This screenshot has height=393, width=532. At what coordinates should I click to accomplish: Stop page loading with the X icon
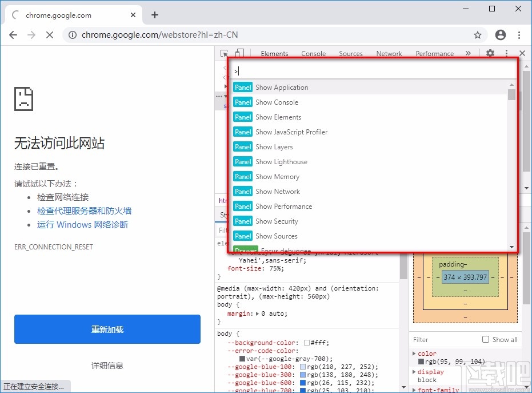[49, 34]
